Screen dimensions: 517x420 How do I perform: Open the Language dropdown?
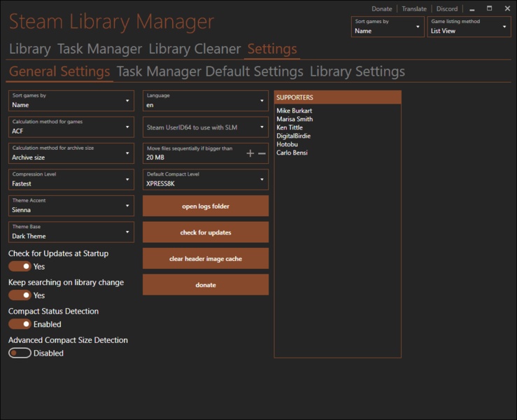click(x=205, y=101)
